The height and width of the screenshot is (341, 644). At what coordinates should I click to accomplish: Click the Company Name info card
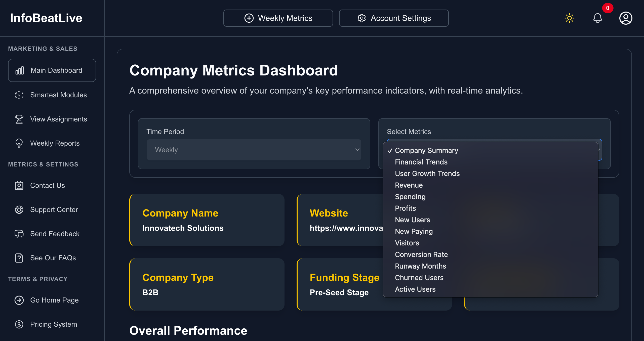pyautogui.click(x=207, y=220)
